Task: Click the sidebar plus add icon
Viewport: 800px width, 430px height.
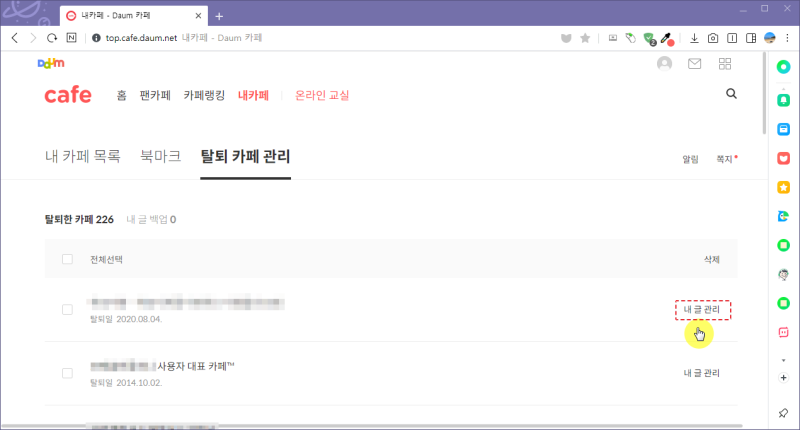Action: coord(784,378)
